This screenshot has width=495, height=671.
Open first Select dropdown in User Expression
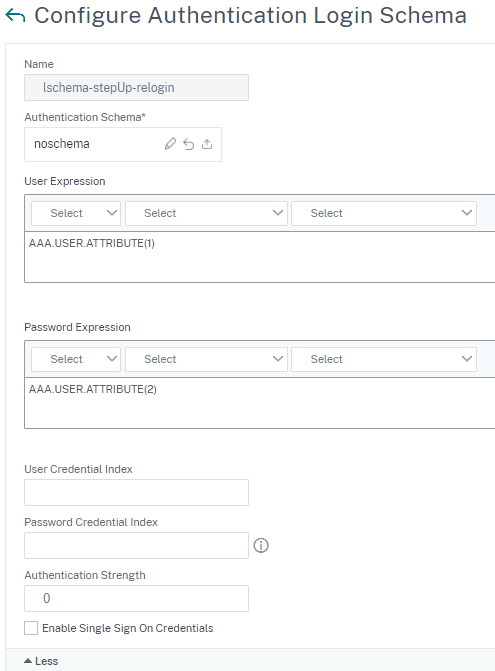pos(76,213)
